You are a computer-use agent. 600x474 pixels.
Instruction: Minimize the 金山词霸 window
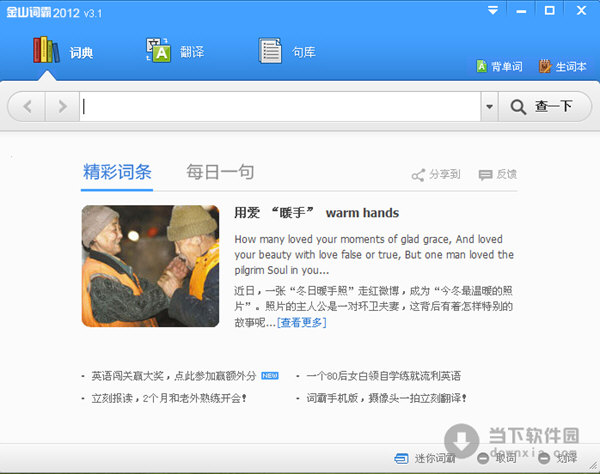(x=521, y=11)
